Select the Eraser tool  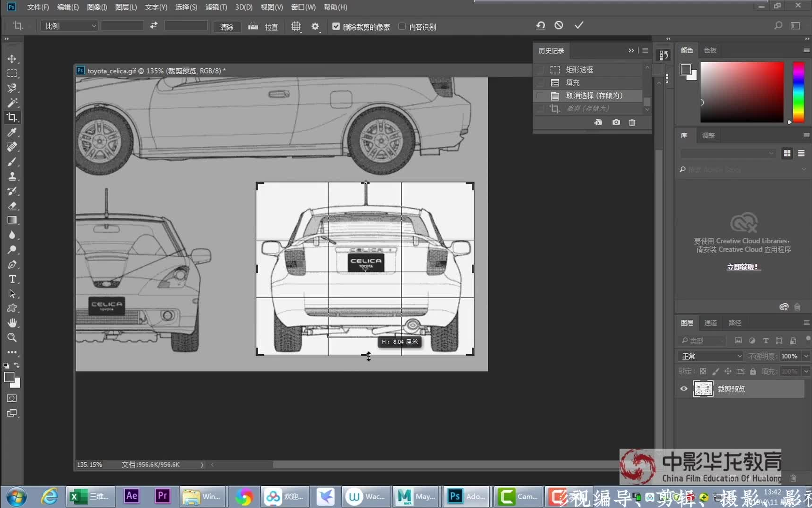click(x=12, y=206)
